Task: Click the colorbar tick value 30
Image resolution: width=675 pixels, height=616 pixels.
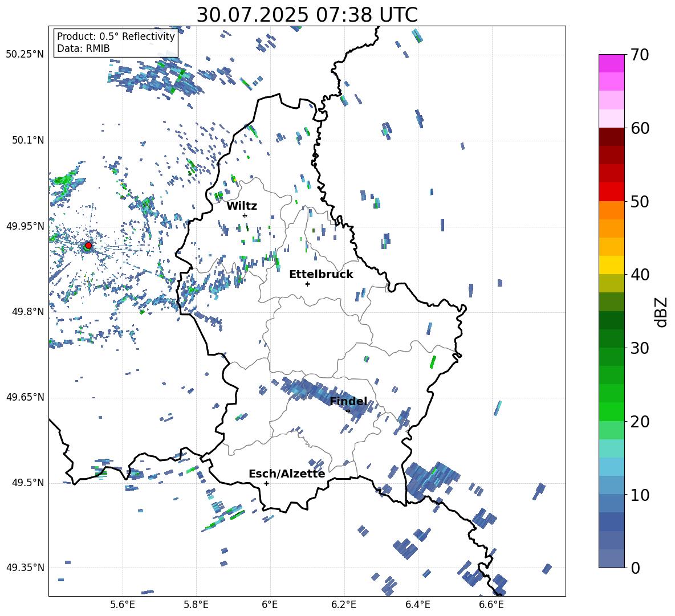Action: click(x=640, y=348)
